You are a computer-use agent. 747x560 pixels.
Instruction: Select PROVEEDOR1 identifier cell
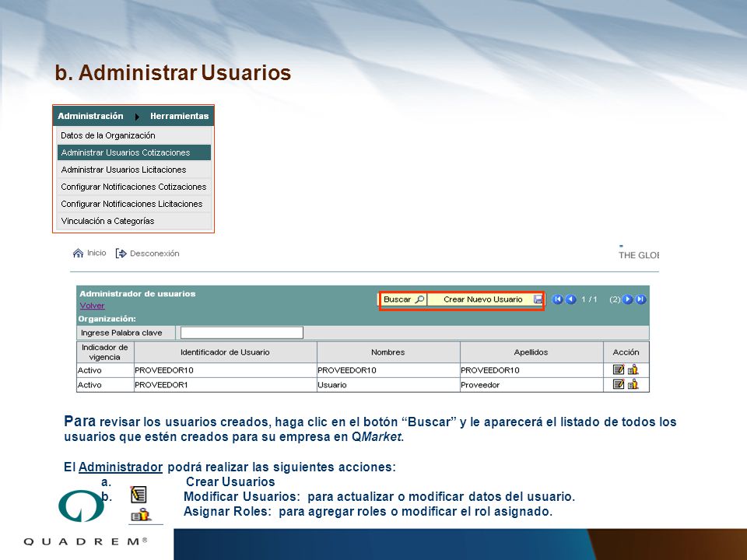[226, 385]
